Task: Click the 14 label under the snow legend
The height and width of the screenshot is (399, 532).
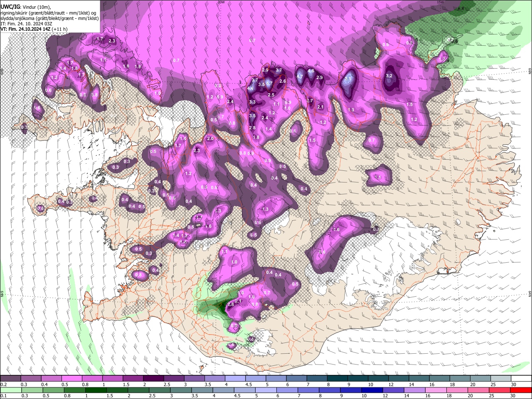Action: (411, 384)
